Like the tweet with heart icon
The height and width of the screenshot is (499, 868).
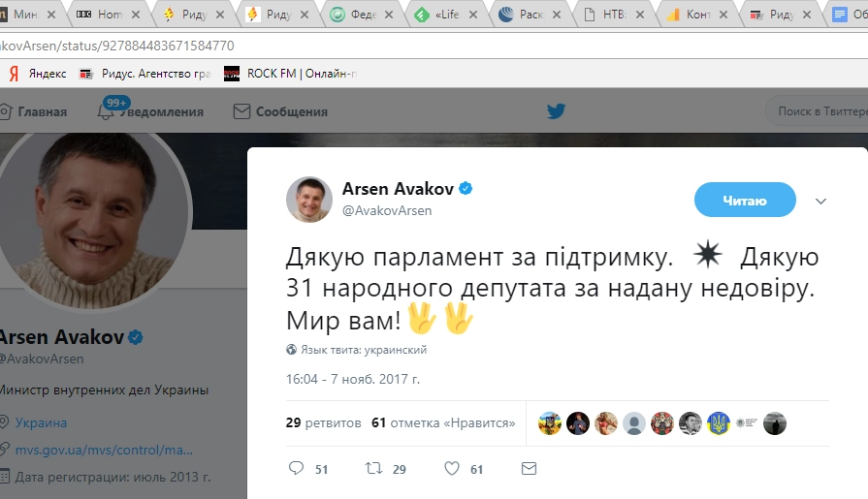452,469
